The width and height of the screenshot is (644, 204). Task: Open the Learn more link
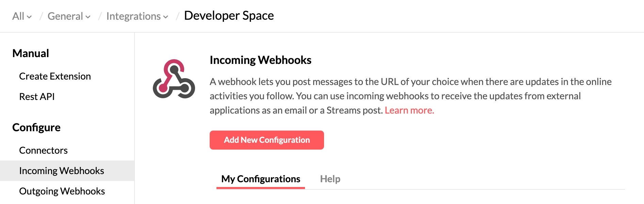tap(409, 110)
